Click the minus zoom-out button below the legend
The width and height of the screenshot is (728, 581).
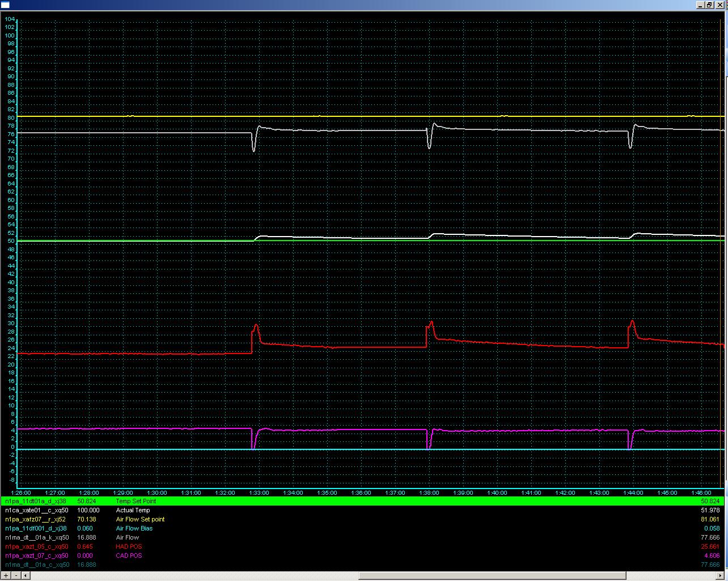15,575
